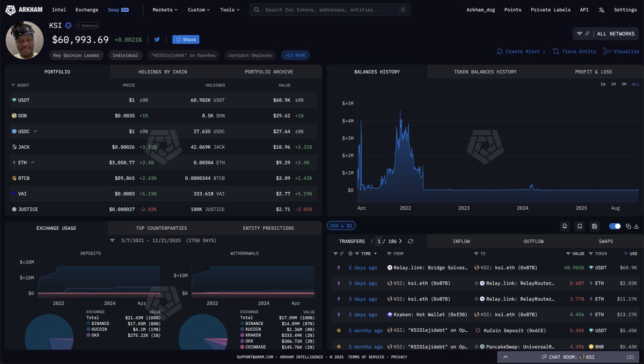
Task: Open the Profit & Loss tab
Action: [593, 72]
